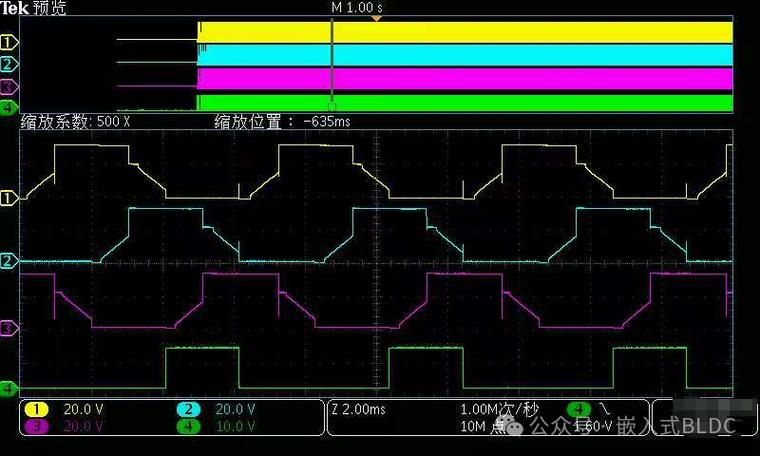The width and height of the screenshot is (760, 456).
Task: Click the trigger source channel 4 badge
Action: click(x=578, y=410)
